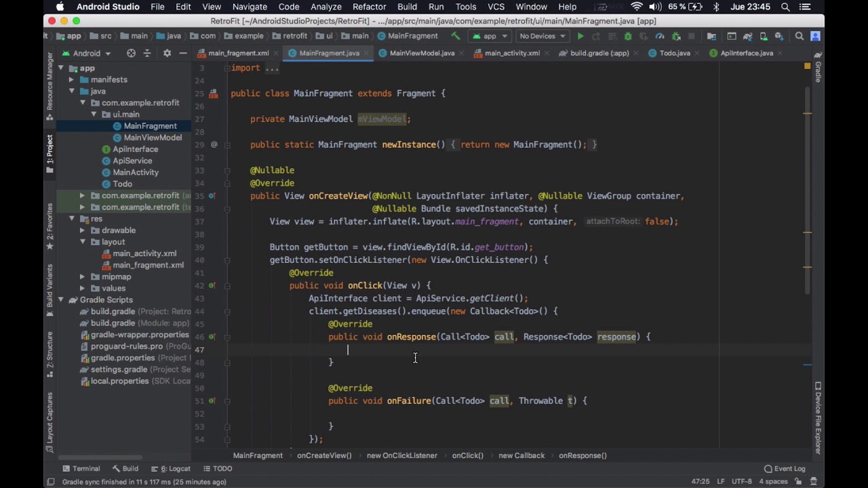This screenshot has height=488, width=868.
Task: Click the Make Project hammer icon
Action: click(x=456, y=36)
